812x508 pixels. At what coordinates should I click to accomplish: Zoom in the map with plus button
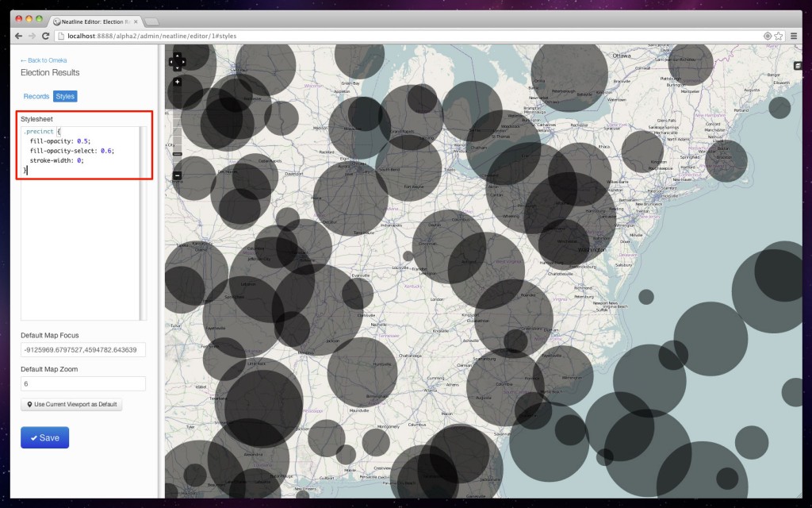click(177, 82)
